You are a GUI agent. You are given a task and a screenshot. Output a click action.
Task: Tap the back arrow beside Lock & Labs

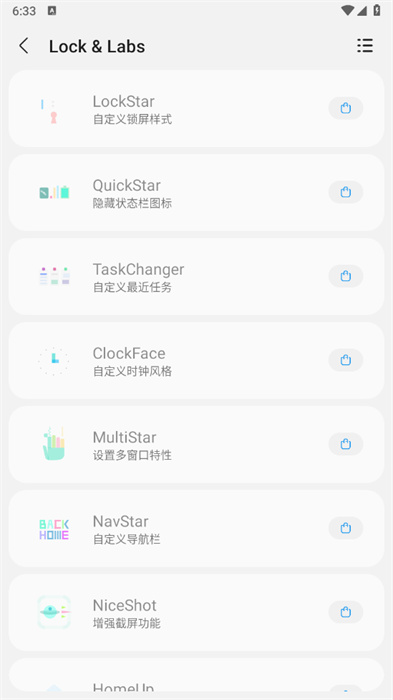coord(24,46)
